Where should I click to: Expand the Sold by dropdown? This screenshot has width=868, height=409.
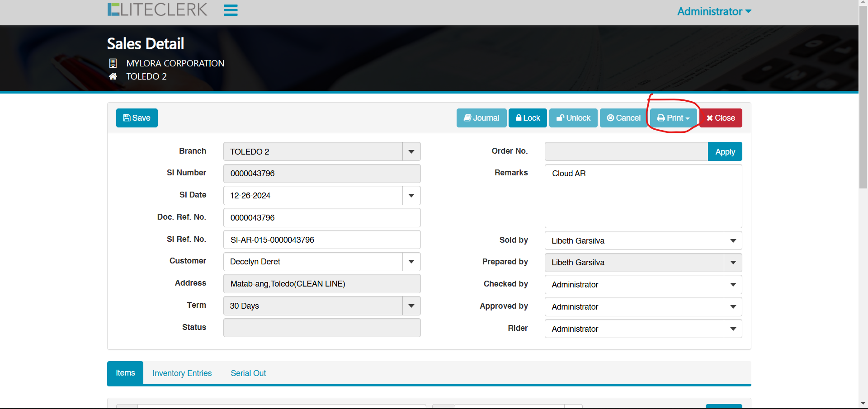tap(733, 241)
